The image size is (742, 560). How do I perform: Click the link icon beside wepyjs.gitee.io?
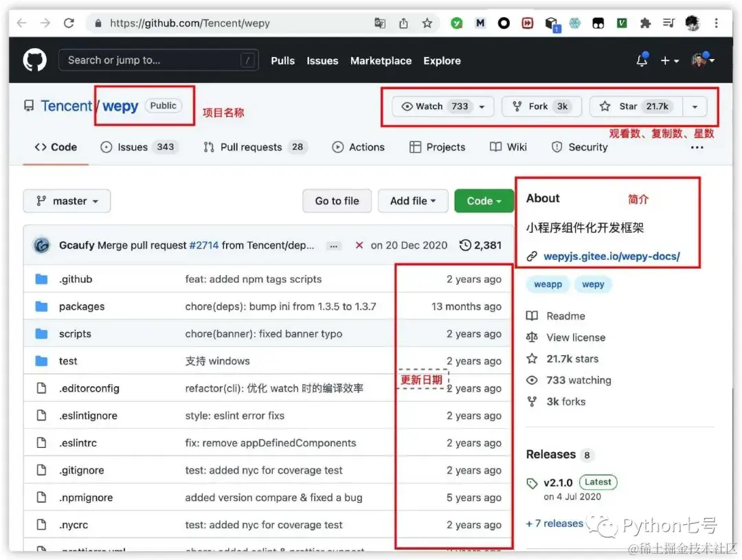pyautogui.click(x=532, y=256)
